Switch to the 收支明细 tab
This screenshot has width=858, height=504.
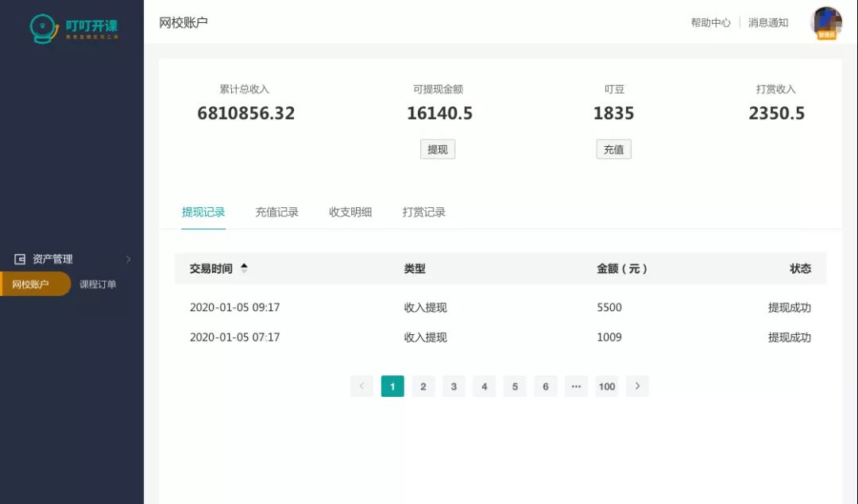tap(350, 212)
